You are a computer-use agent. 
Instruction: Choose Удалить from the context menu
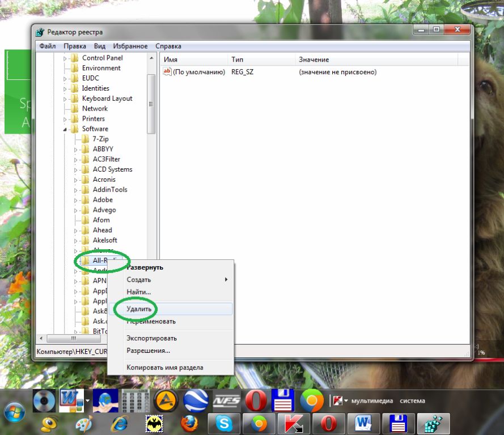139,309
